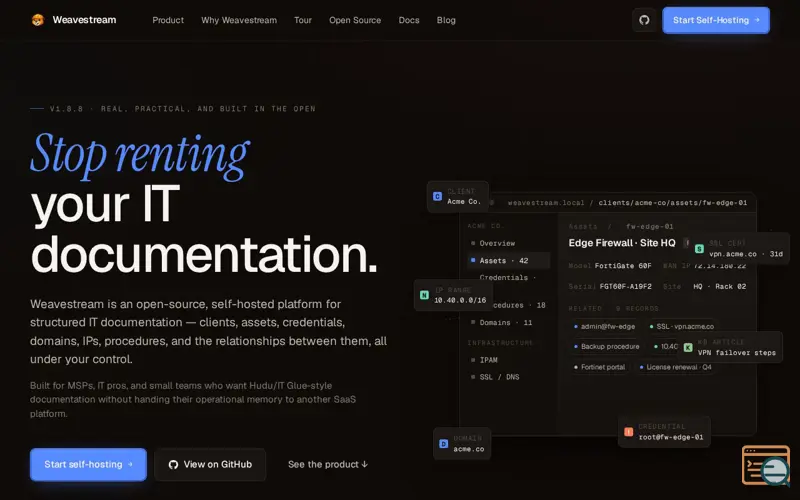Viewport: 800px width, 500px height.
Task: Click the Edge Firewall · Site HQ title
Action: (x=622, y=243)
